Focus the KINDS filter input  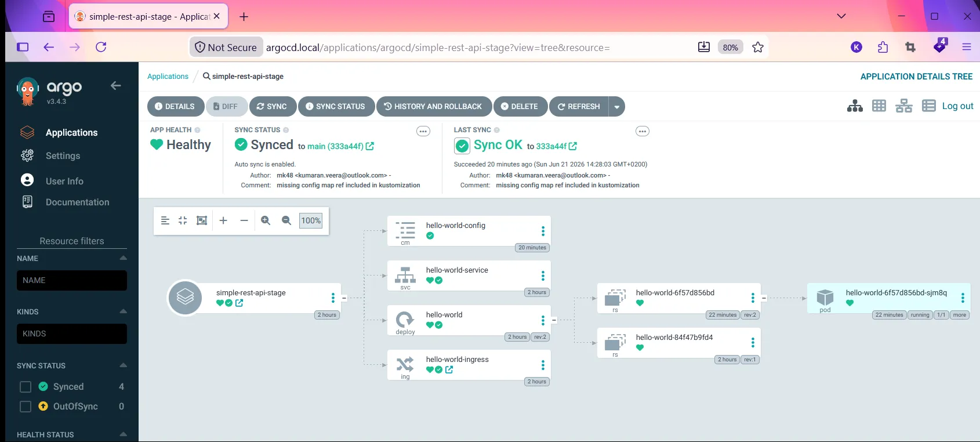click(x=72, y=334)
